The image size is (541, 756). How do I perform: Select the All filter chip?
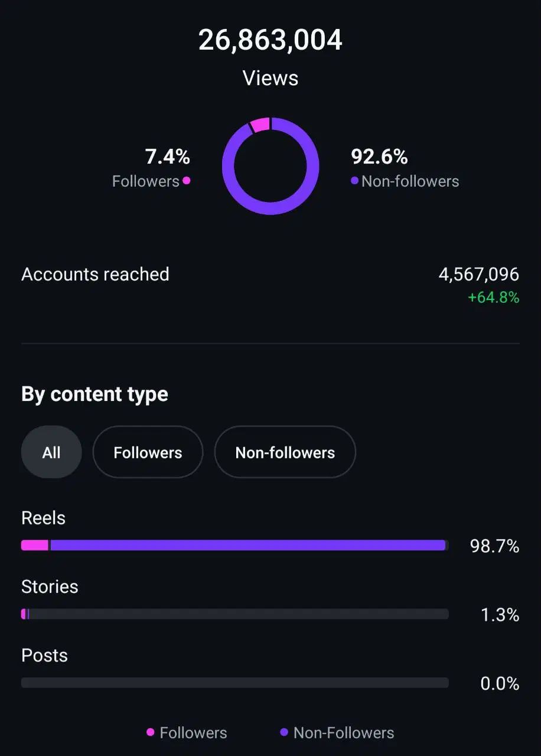(x=51, y=452)
